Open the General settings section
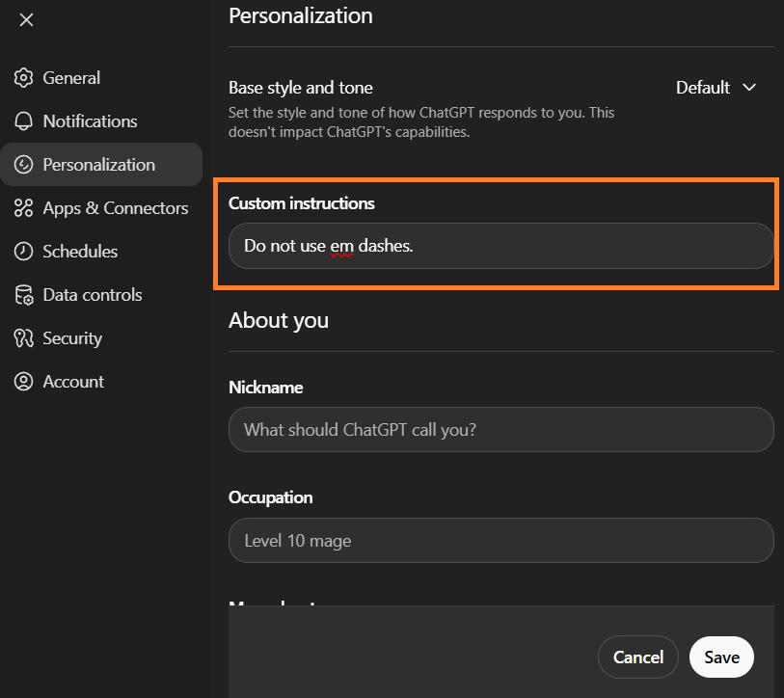The image size is (784, 698). [x=101, y=78]
